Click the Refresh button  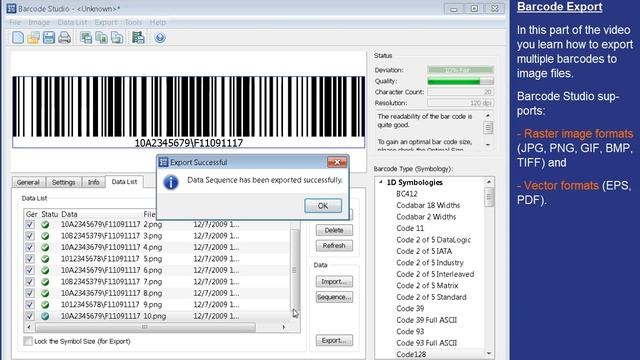pos(334,246)
